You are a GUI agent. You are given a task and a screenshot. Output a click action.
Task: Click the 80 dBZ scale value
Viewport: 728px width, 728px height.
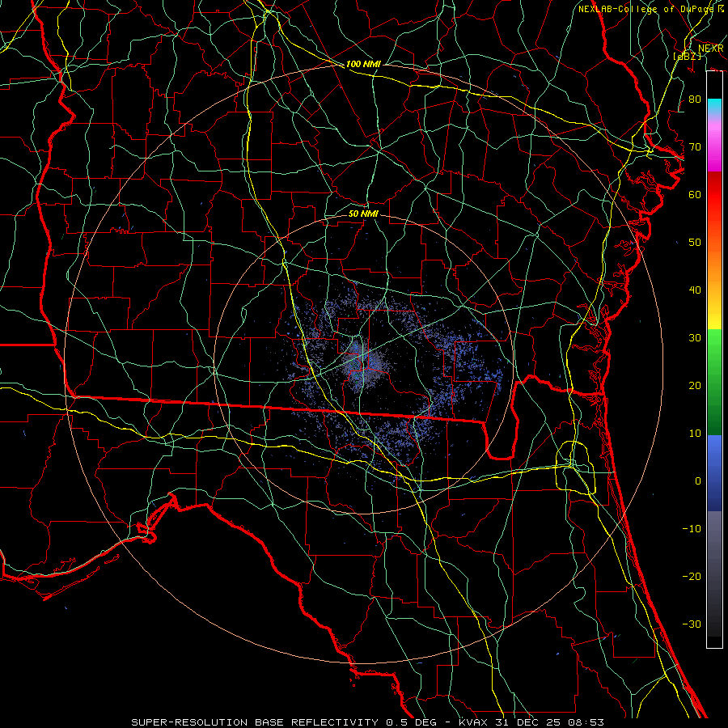pos(695,99)
